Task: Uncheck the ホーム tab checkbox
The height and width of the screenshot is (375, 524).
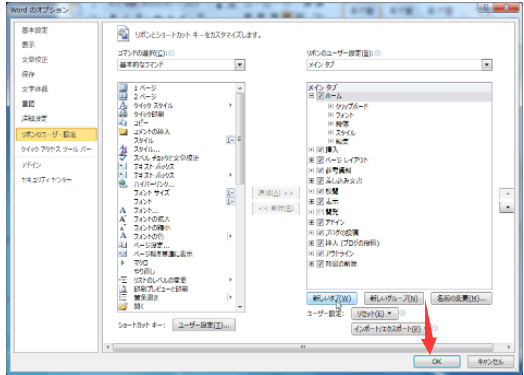Action: 320,96
